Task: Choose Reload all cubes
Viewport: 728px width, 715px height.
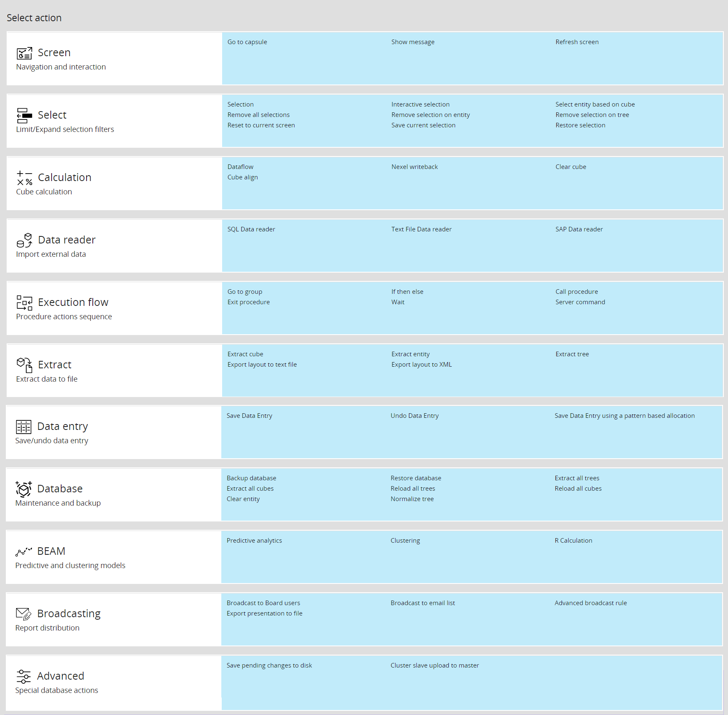Action: [578, 489]
